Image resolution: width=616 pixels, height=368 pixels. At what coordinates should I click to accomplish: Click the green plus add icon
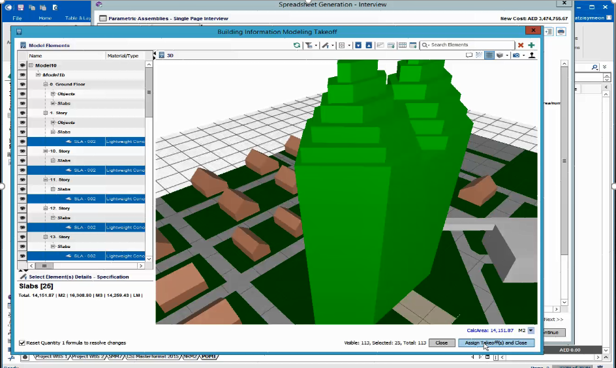(x=531, y=45)
